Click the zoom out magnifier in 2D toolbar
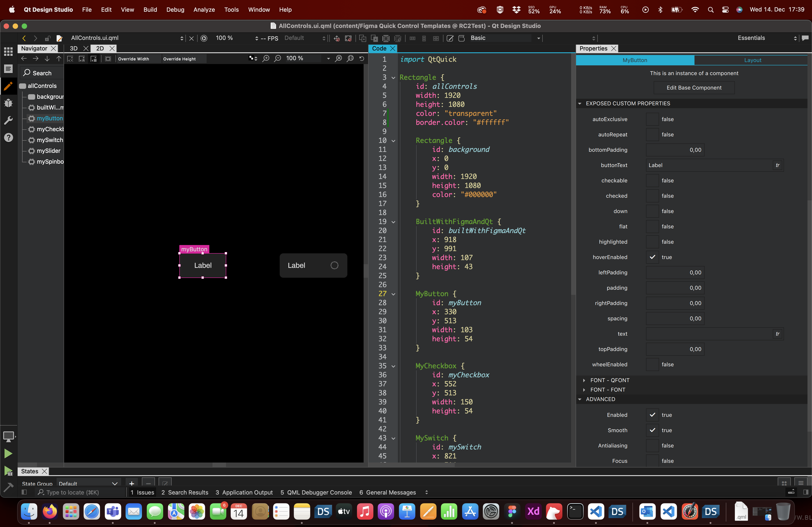 tap(278, 59)
